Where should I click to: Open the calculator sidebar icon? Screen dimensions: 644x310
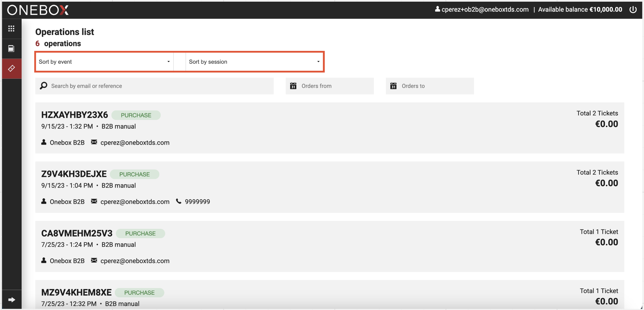pos(11,49)
